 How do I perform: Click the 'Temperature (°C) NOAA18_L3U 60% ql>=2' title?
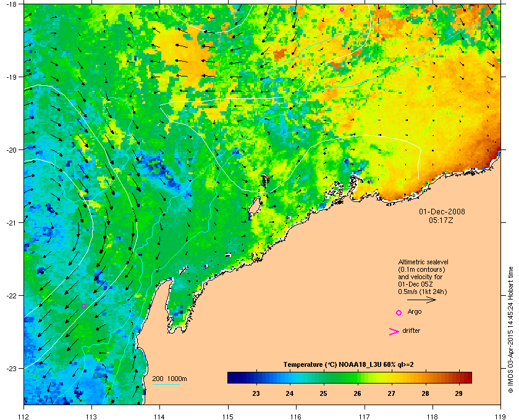pos(348,365)
